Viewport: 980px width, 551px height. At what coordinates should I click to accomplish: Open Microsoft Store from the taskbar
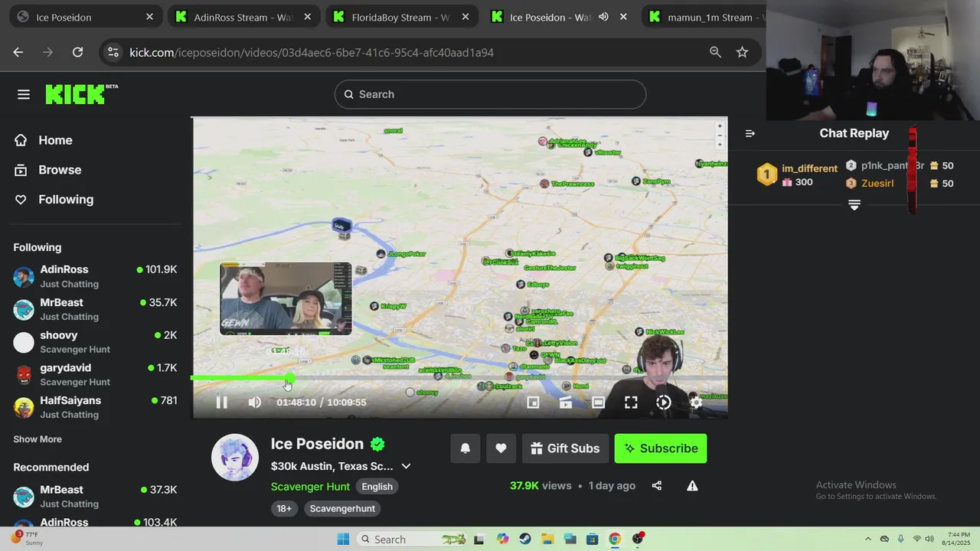[x=593, y=539]
